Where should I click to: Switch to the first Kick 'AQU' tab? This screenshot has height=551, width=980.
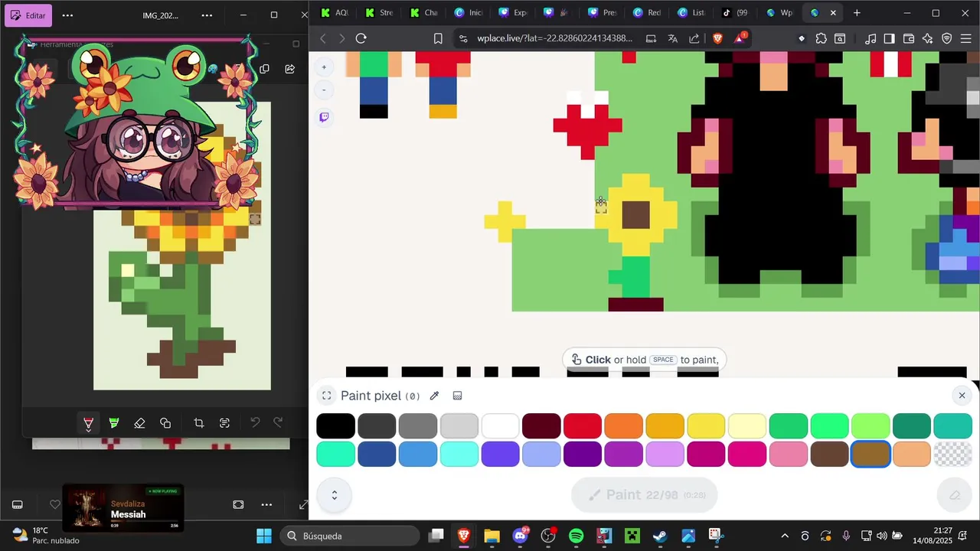[x=335, y=13]
